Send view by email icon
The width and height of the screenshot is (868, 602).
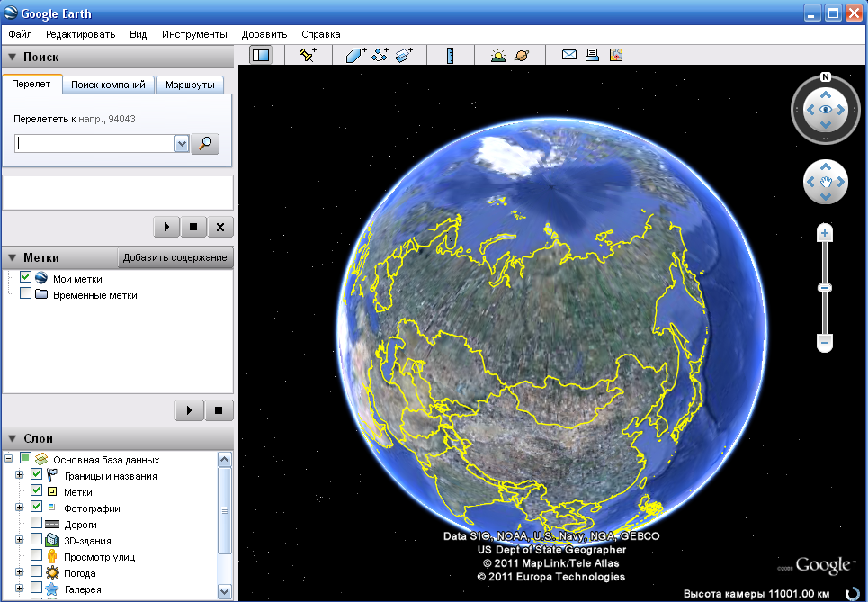tap(569, 54)
